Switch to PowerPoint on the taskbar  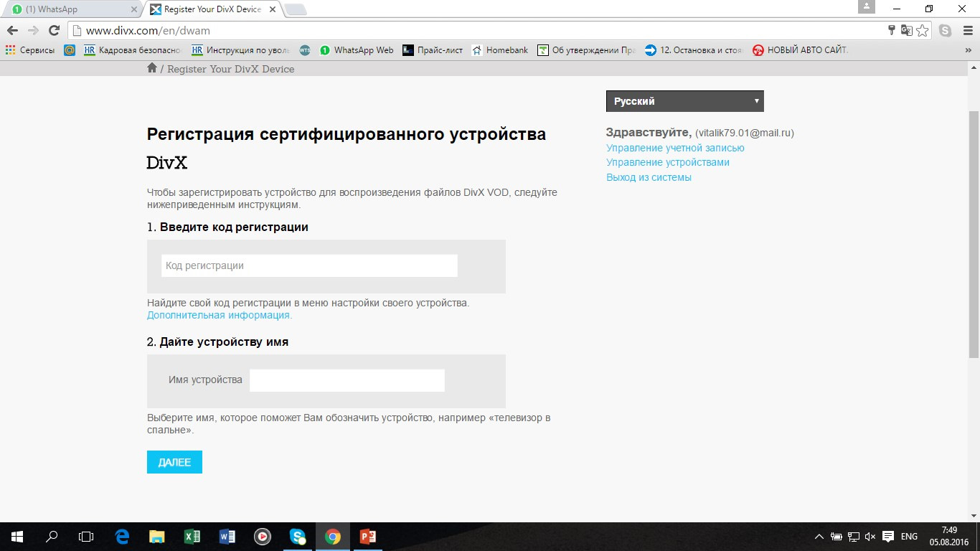tap(367, 536)
